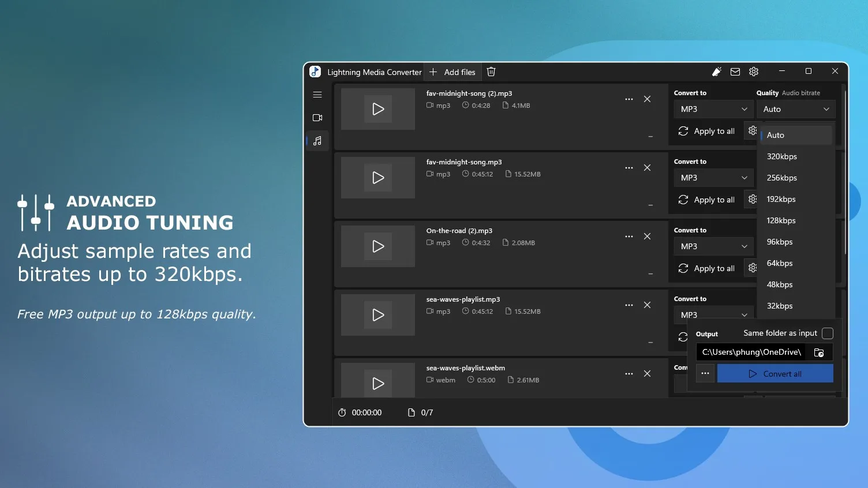868x488 pixels.
Task: Apply to all for fav-midnight-song (2).mp3
Action: (x=707, y=131)
